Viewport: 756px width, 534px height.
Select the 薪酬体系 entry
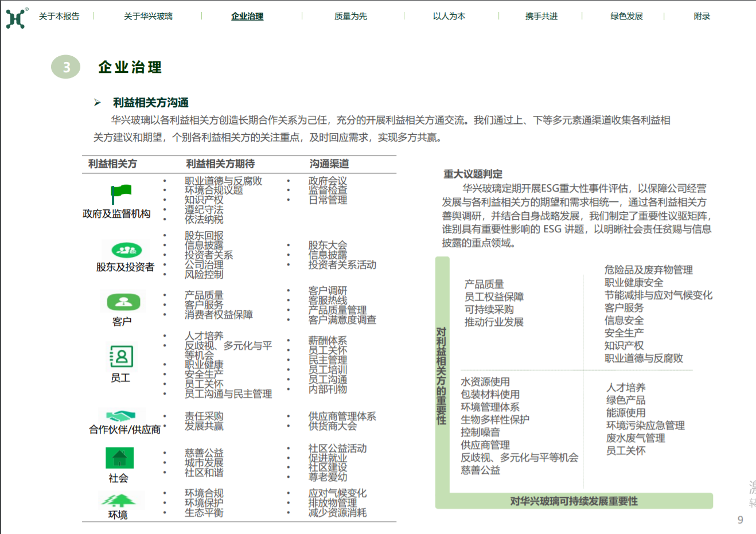(x=328, y=341)
